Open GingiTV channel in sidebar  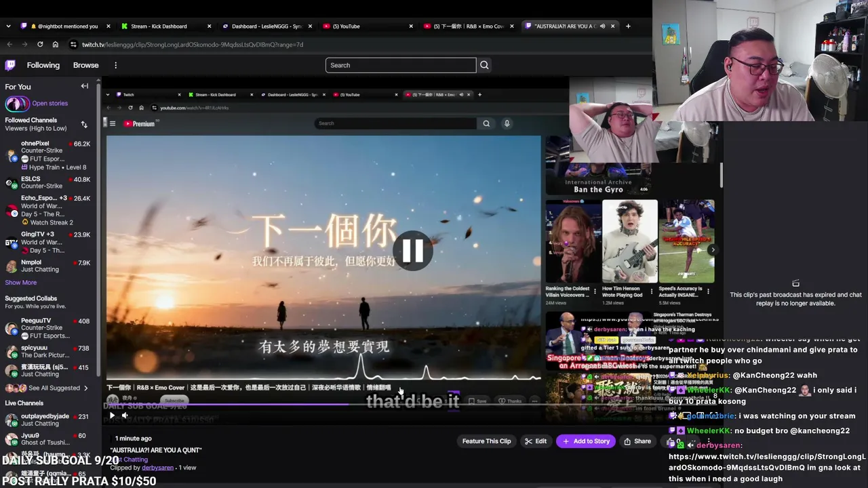click(x=48, y=243)
